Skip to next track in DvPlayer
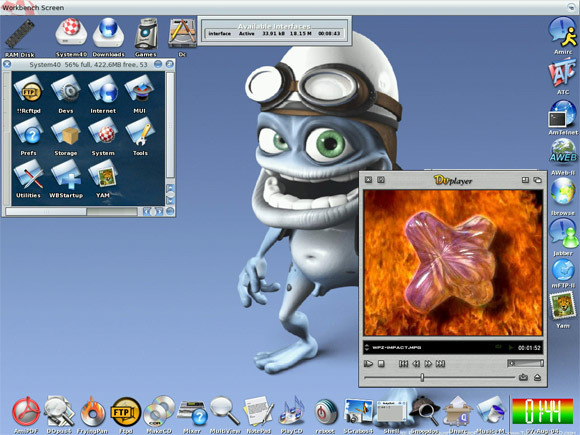This screenshot has width=580, height=435. (x=440, y=364)
